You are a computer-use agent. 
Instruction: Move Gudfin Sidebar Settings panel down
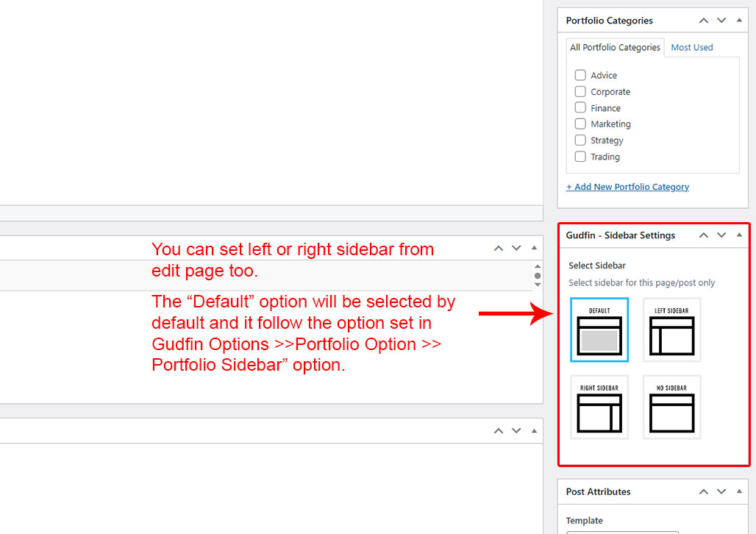(721, 235)
